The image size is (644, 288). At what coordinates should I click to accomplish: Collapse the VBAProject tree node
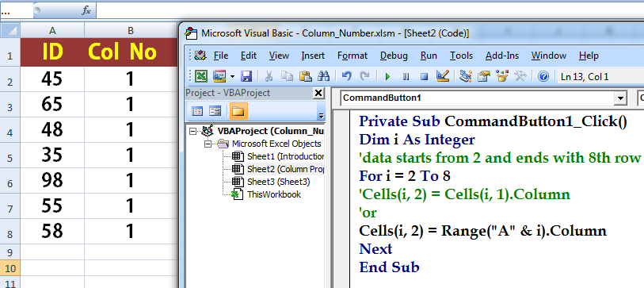click(193, 131)
